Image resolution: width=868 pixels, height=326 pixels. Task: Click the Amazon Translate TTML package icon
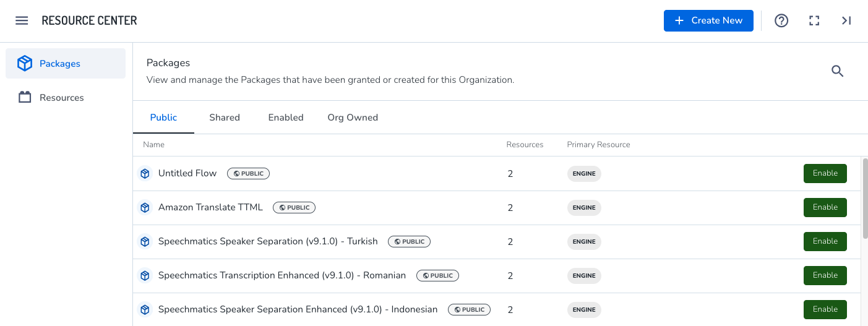click(x=145, y=208)
